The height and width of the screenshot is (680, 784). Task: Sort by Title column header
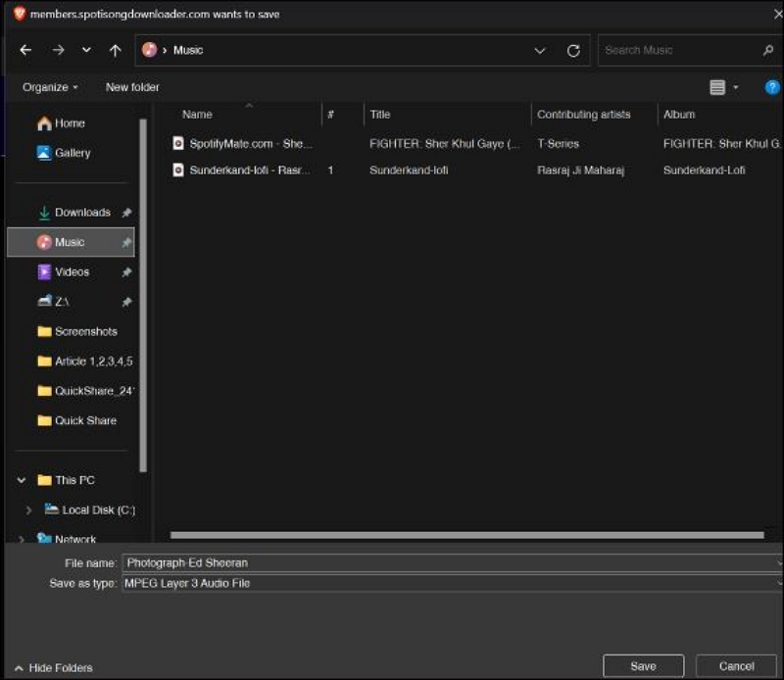(x=380, y=115)
